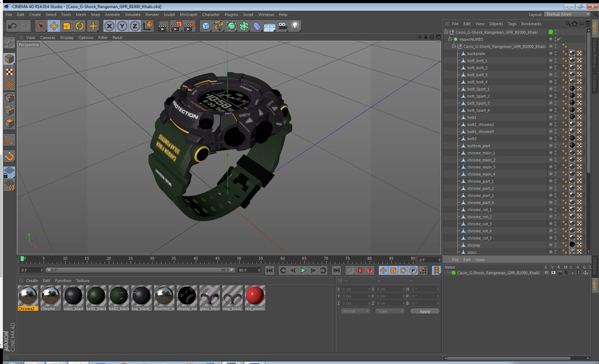Toggle Y axis lock
The height and width of the screenshot is (364, 599).
click(122, 26)
